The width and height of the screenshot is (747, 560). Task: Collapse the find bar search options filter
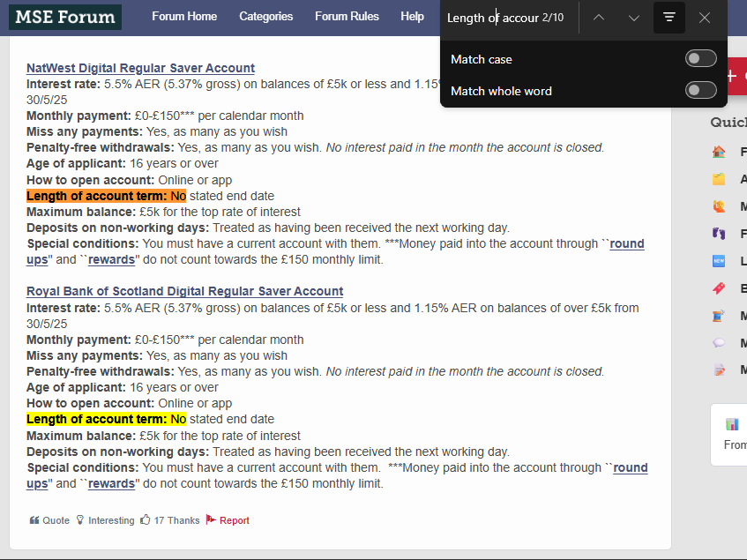[669, 18]
